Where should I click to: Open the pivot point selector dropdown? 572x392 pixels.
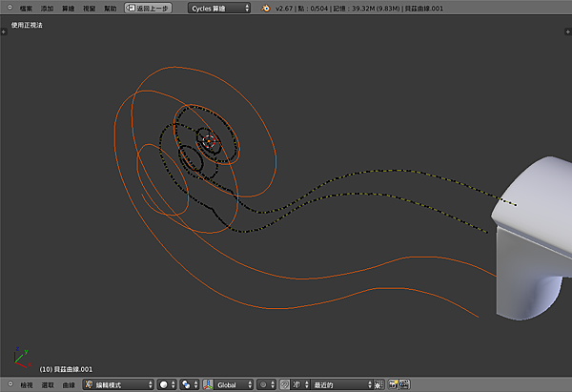(190, 384)
